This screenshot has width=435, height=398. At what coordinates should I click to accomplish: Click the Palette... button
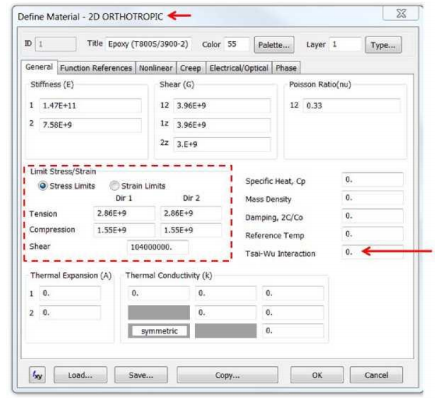tap(274, 45)
